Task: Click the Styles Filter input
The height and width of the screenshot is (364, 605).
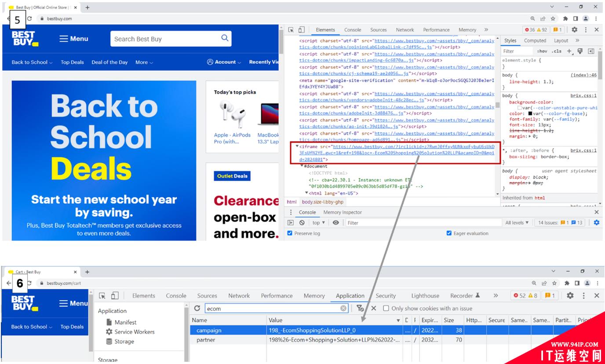Action: (518, 51)
